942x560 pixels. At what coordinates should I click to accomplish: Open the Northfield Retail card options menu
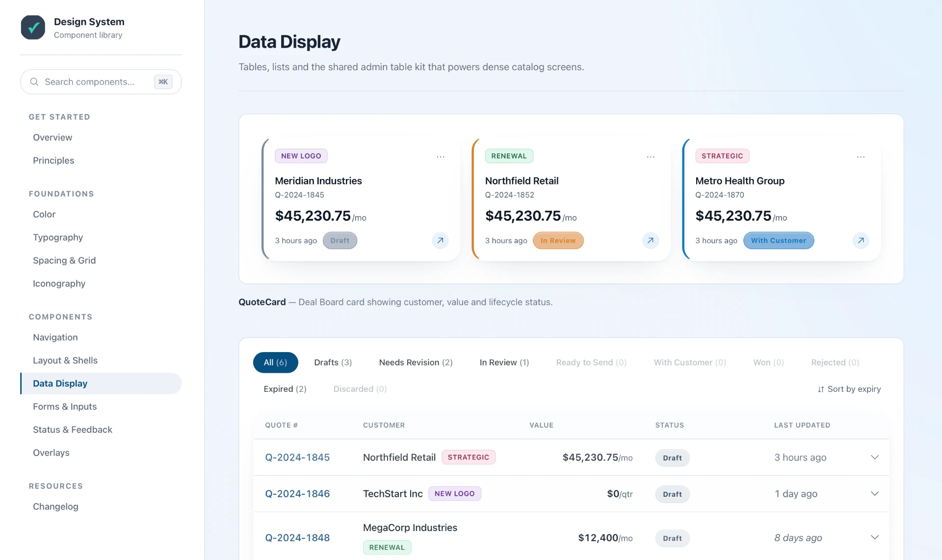651,156
